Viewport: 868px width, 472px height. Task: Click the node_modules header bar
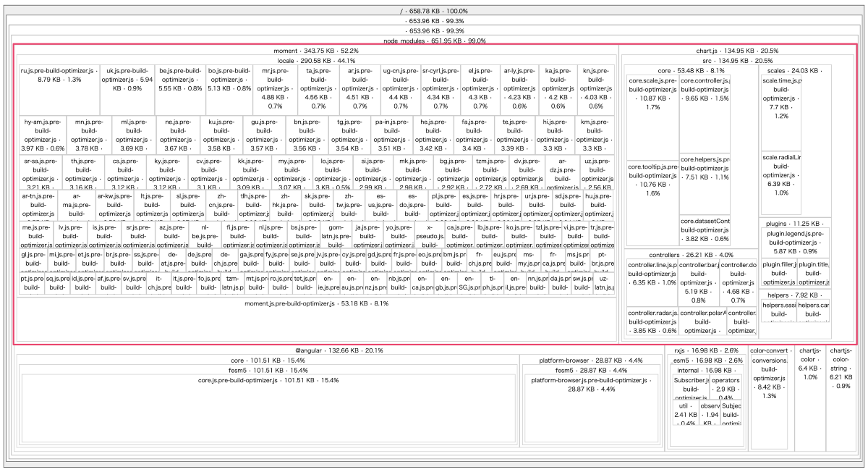434,40
